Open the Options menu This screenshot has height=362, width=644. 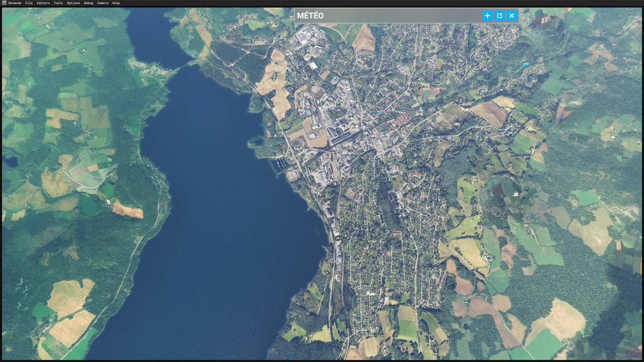coord(73,3)
